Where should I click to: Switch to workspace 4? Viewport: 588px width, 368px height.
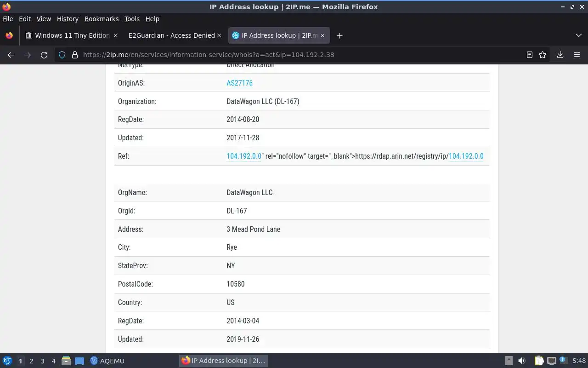point(53,361)
